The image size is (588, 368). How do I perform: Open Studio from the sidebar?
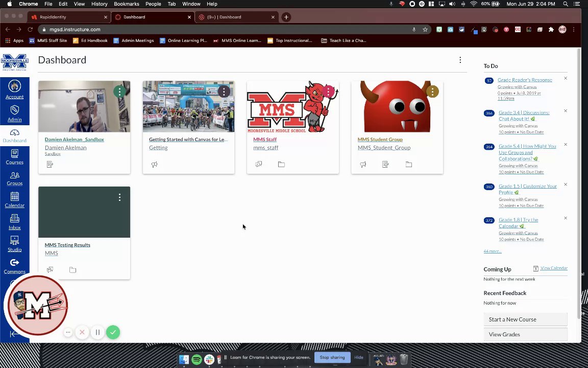point(15,244)
